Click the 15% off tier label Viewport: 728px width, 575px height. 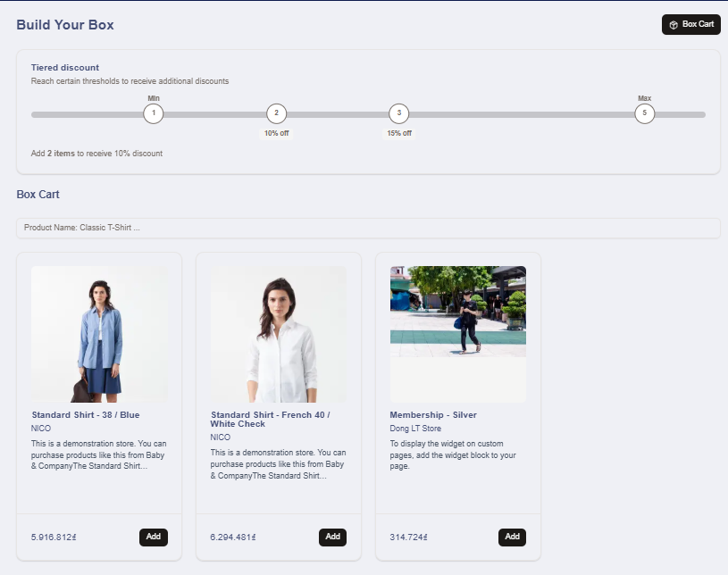(x=399, y=134)
